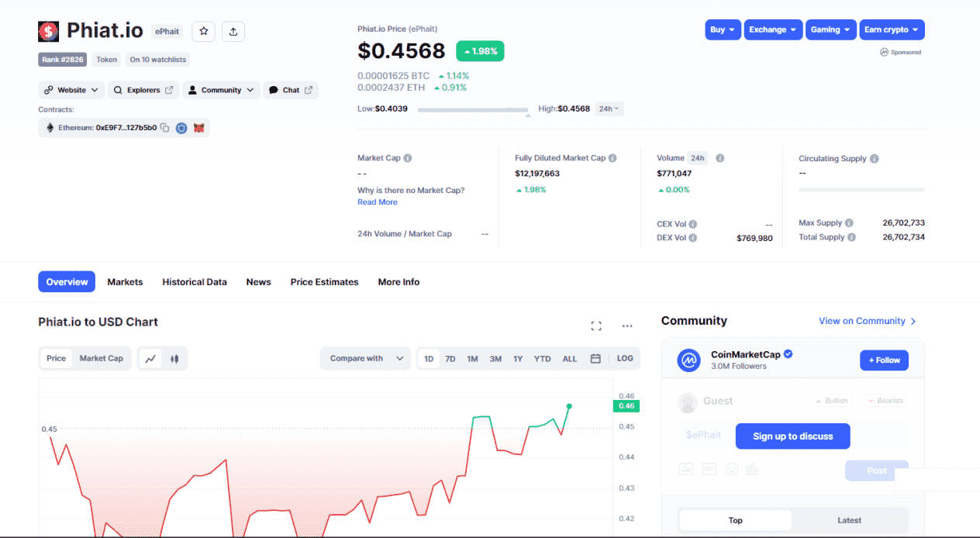
Task: Go to the News tab
Action: coord(258,282)
